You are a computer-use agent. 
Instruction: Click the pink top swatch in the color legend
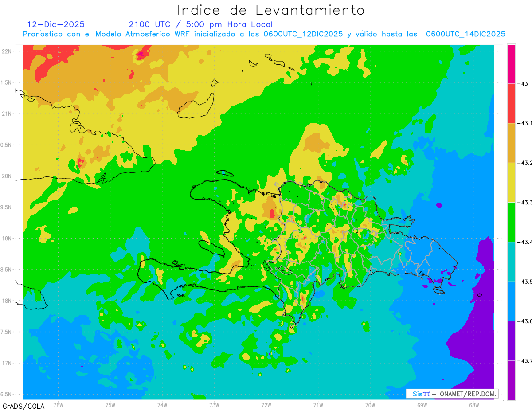tap(511, 64)
